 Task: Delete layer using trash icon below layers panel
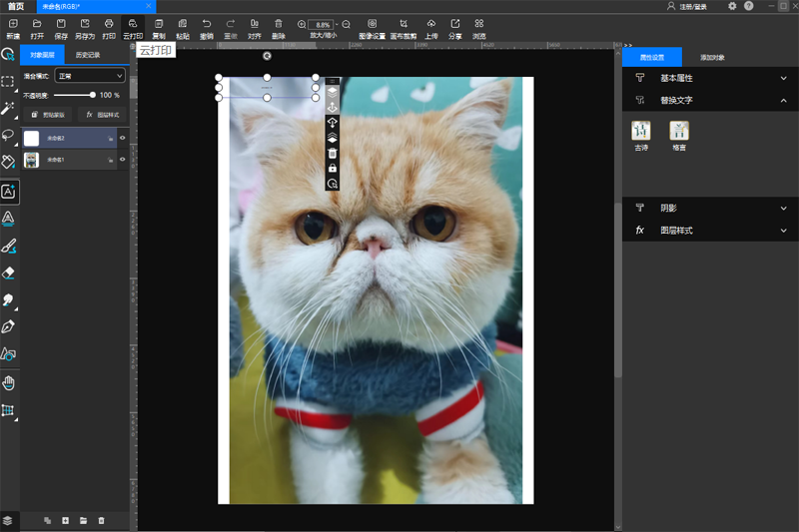click(101, 520)
